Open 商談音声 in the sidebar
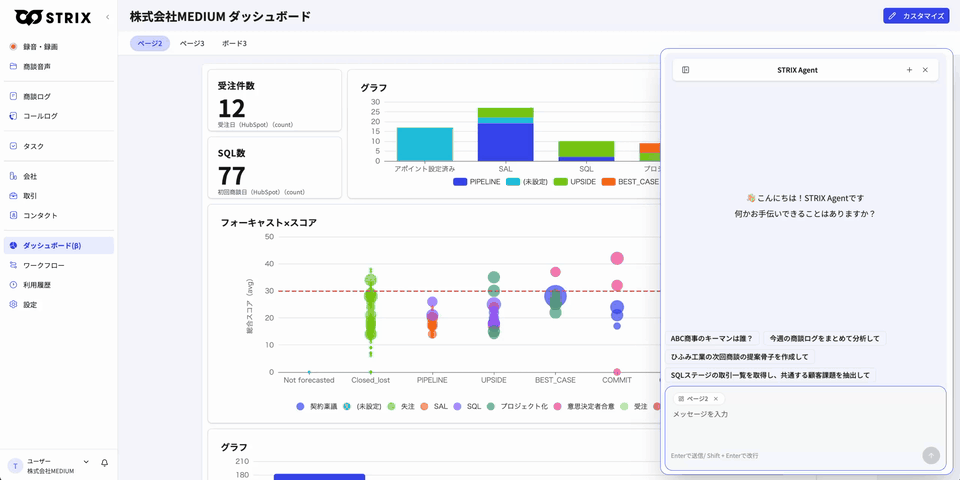This screenshot has height=480, width=960. point(59,66)
